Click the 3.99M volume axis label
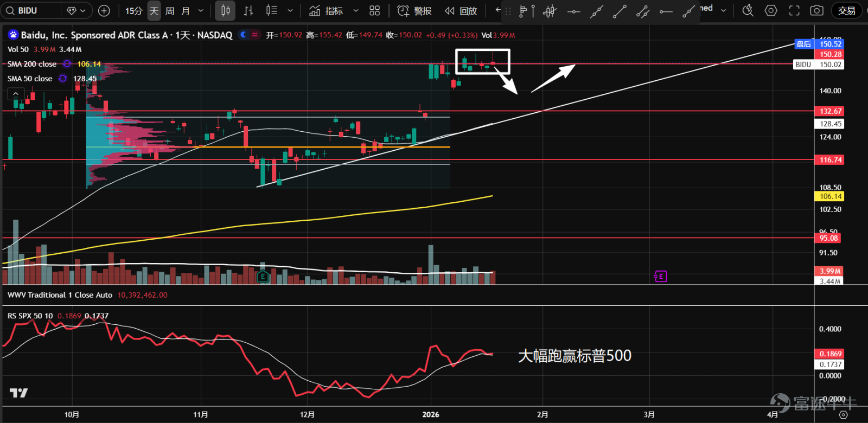Screen dimensions: 868x423 (829, 271)
